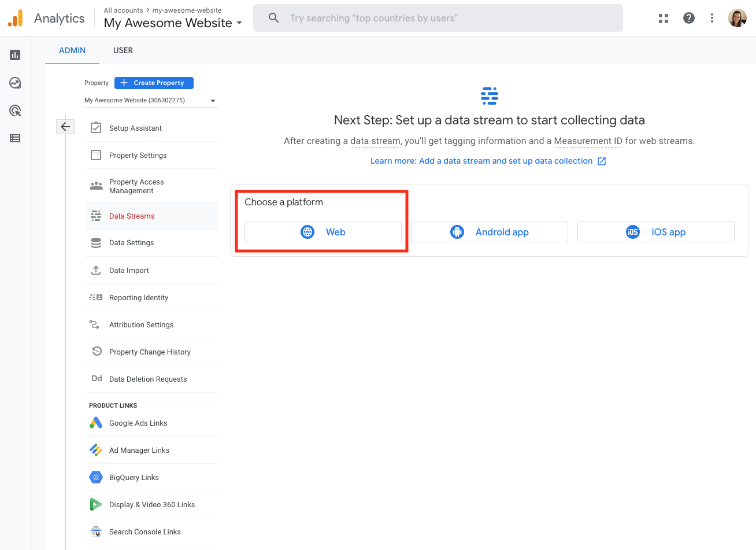
Task: Open Property Change History menu item
Action: coord(152,352)
